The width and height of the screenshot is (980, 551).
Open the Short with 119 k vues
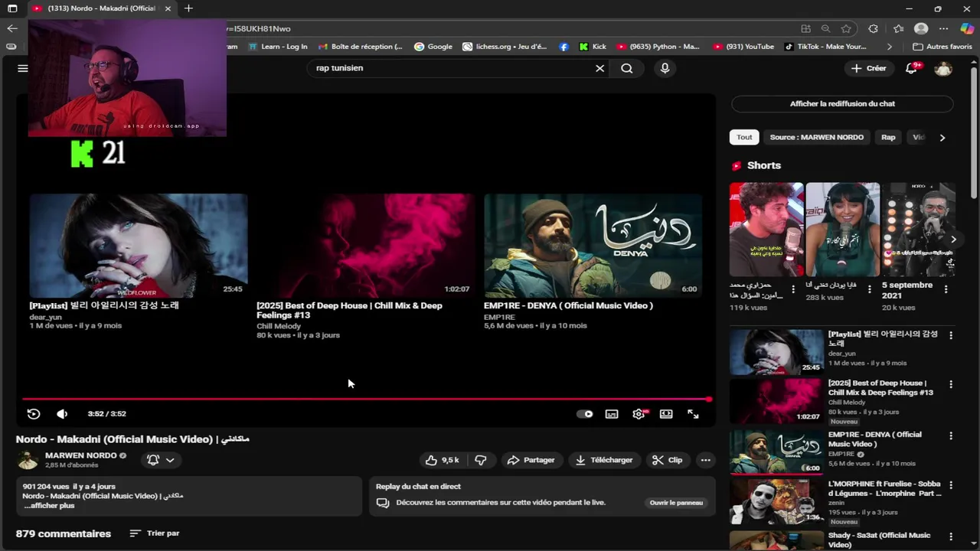pyautogui.click(x=766, y=229)
